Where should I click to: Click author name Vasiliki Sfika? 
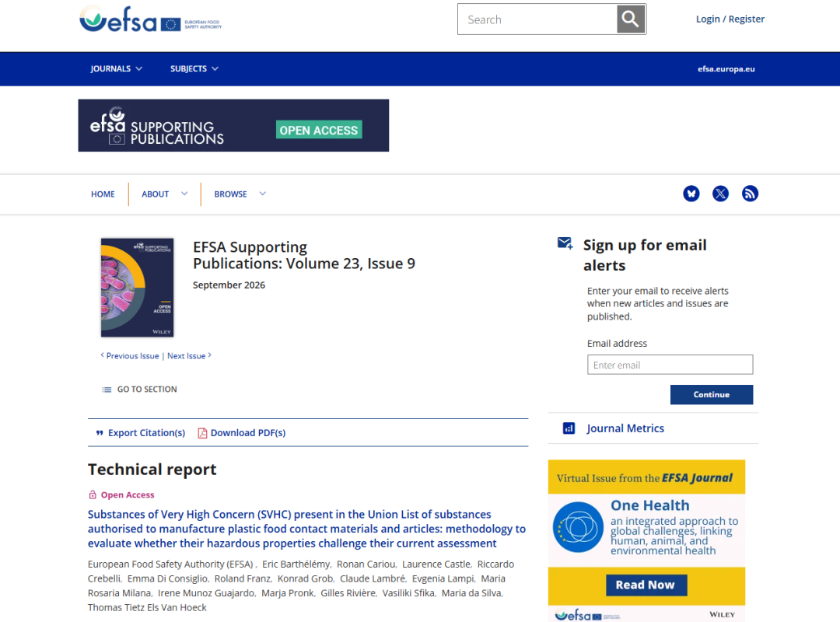pos(408,593)
